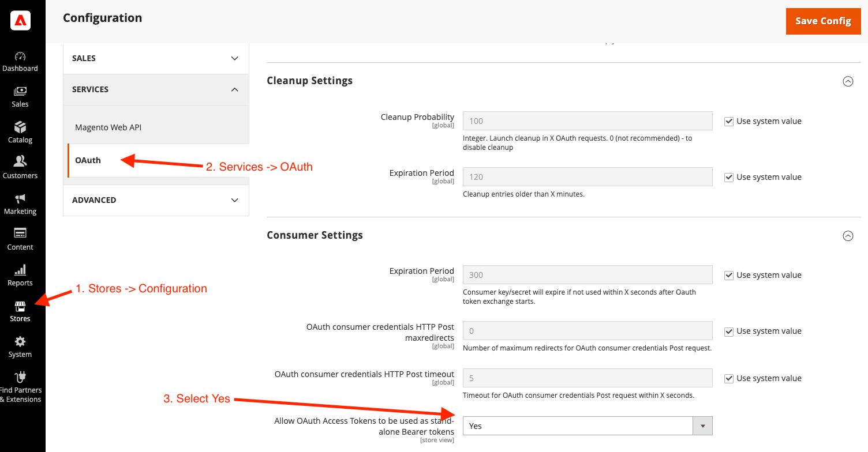Click the Cleanup Probability label
The height and width of the screenshot is (452, 868).
tap(417, 117)
